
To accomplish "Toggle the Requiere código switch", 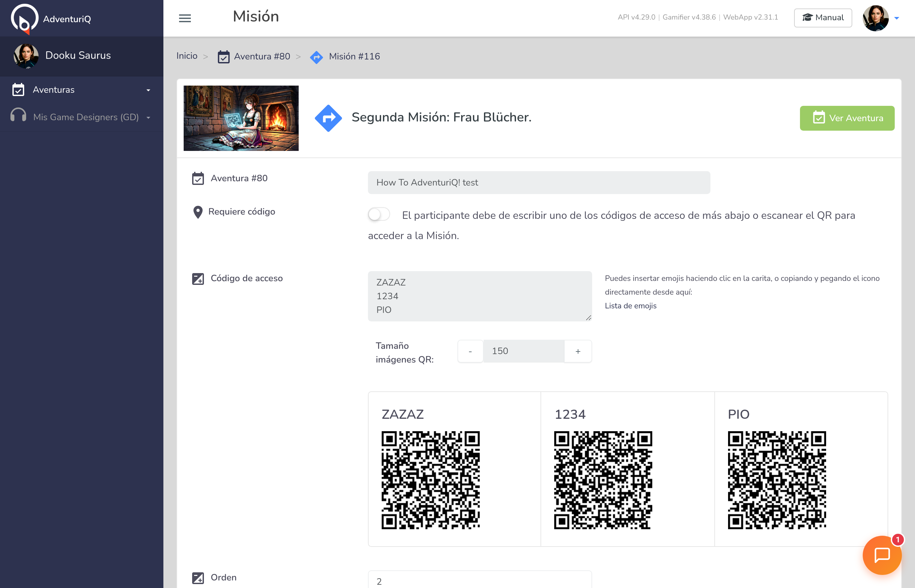I will pos(379,215).
